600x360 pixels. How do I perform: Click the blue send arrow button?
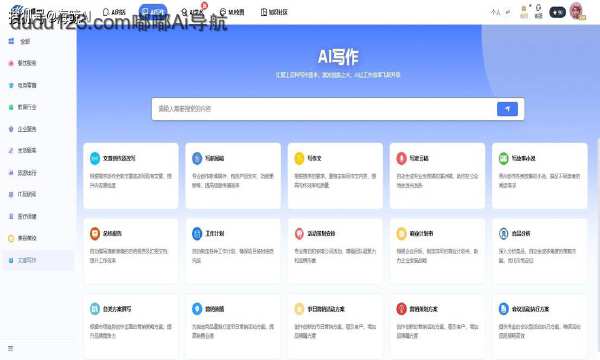507,109
